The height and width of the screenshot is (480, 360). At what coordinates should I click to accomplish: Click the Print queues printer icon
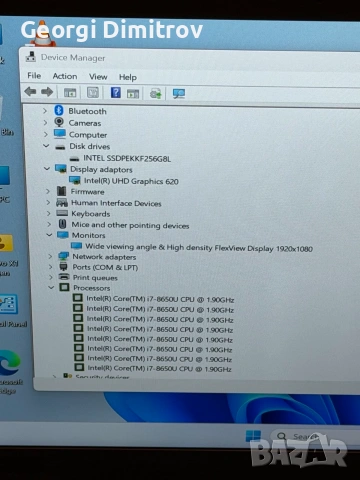tap(64, 277)
